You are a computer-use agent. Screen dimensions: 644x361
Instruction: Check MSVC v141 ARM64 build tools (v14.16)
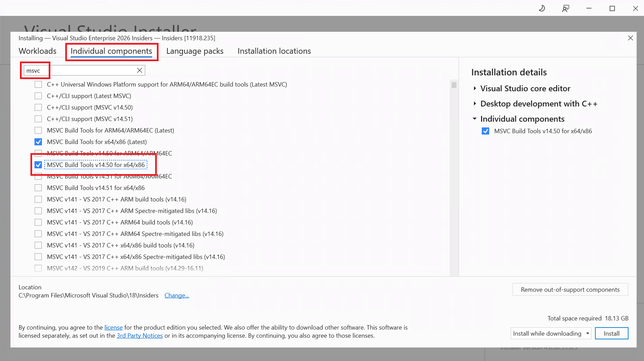pyautogui.click(x=38, y=222)
